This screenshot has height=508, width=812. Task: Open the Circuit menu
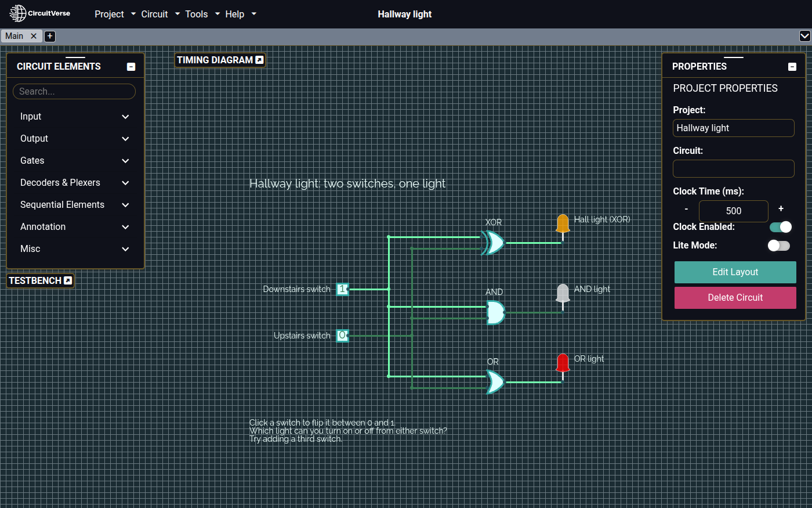coord(160,14)
